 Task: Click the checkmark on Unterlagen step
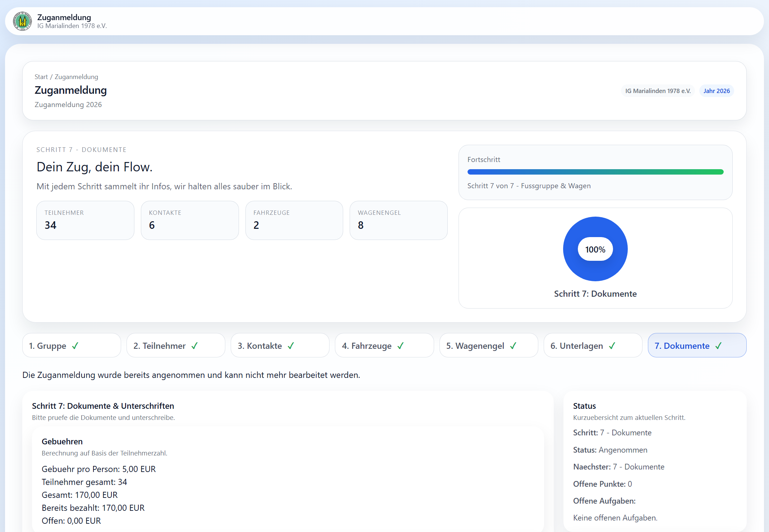[612, 346]
